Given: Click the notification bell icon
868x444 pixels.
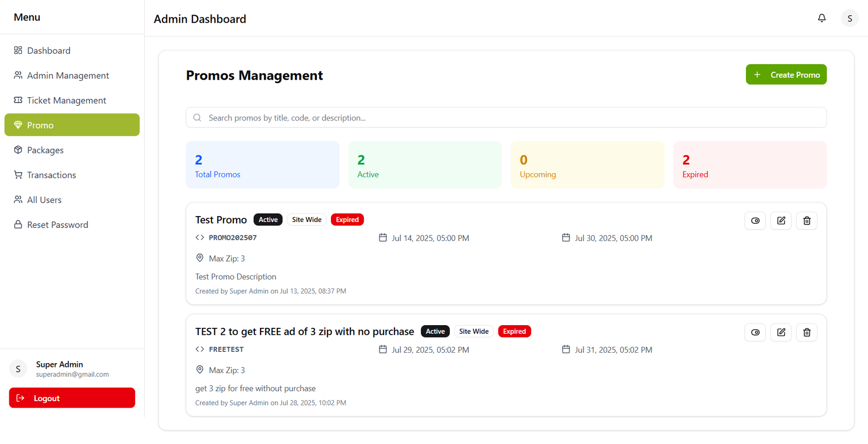Looking at the screenshot, I should click(821, 18).
